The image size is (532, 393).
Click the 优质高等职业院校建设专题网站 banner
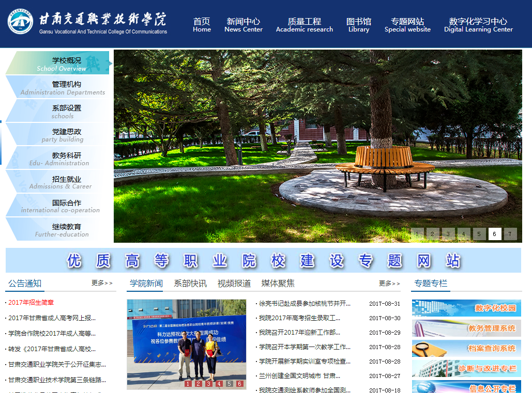(x=263, y=260)
